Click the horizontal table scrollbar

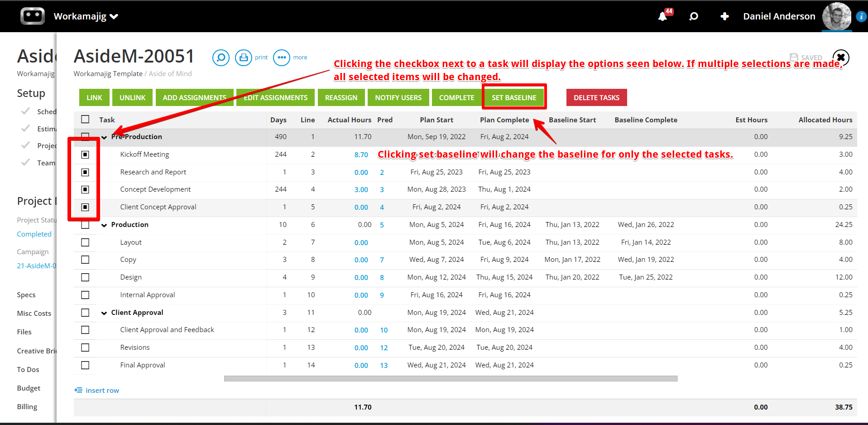coord(451,378)
